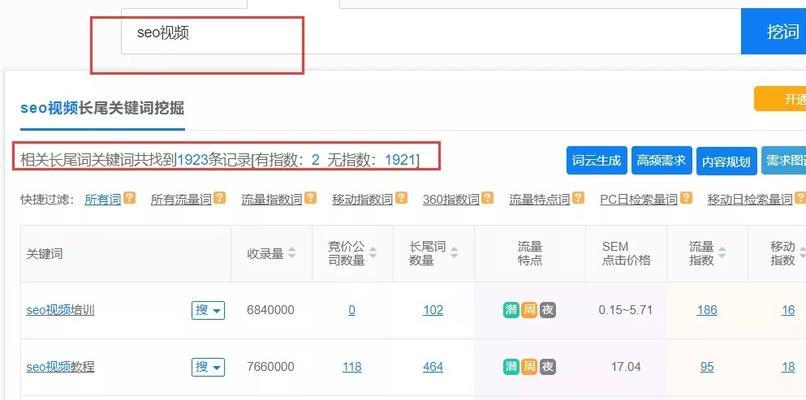Apply the 流量指数词 filter
The height and width of the screenshot is (400, 806).
click(272, 199)
